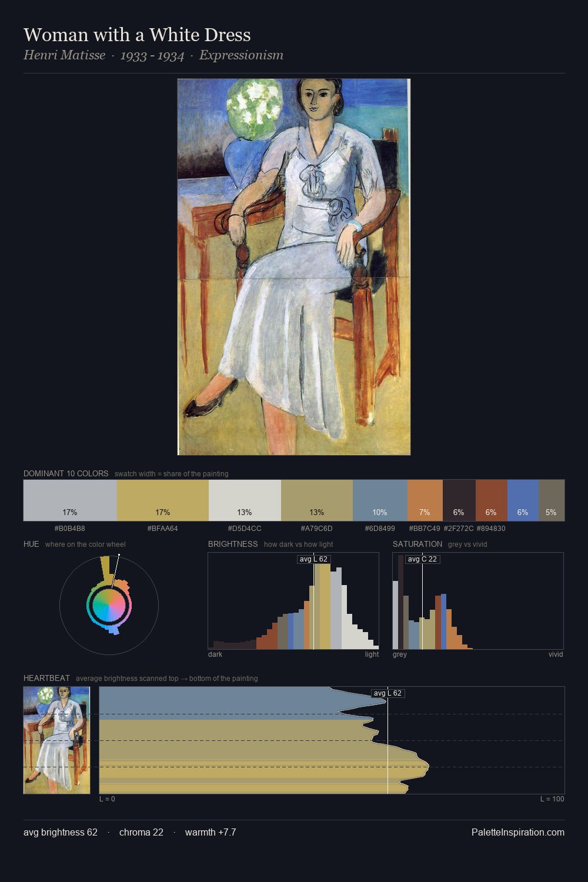Click the hex code #BB7C49

pyautogui.click(x=425, y=528)
